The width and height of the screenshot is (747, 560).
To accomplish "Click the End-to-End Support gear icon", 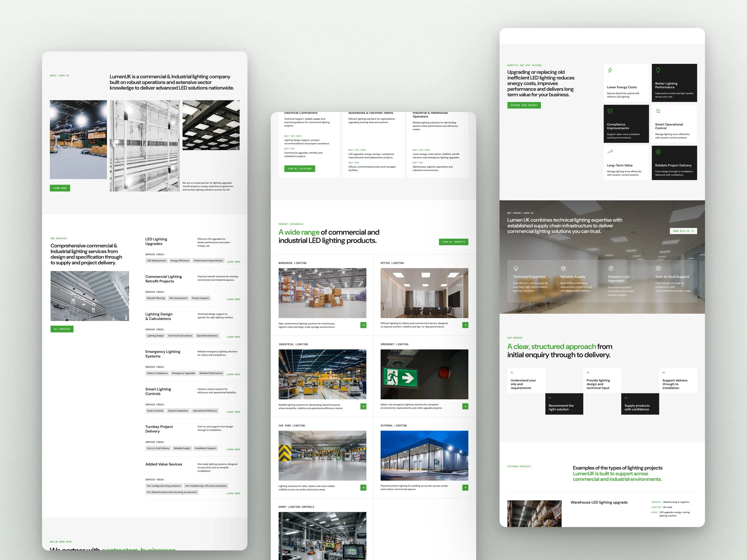I will point(658,268).
